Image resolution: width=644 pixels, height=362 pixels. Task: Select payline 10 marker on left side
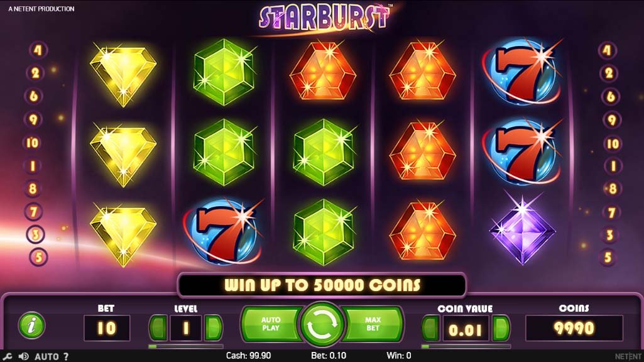click(33, 143)
